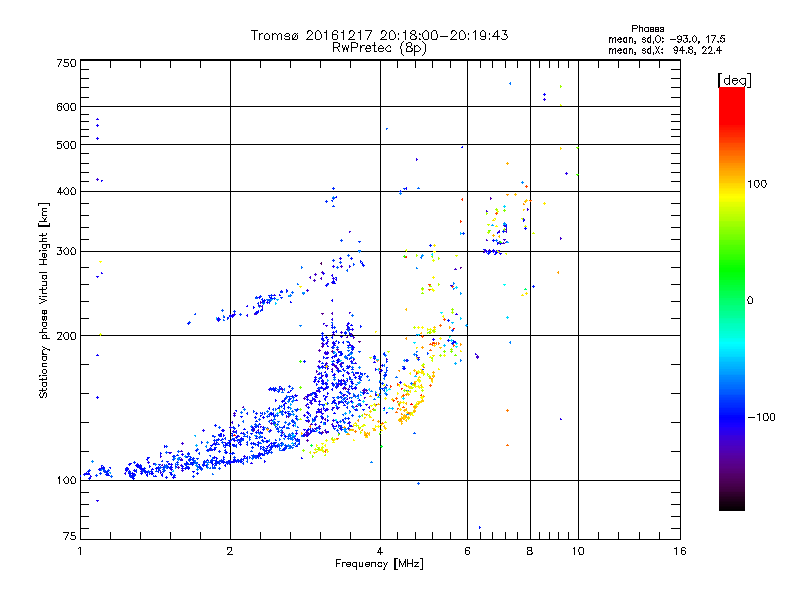
Task: Click the colorbar tick label '0'
Action: coord(750,301)
